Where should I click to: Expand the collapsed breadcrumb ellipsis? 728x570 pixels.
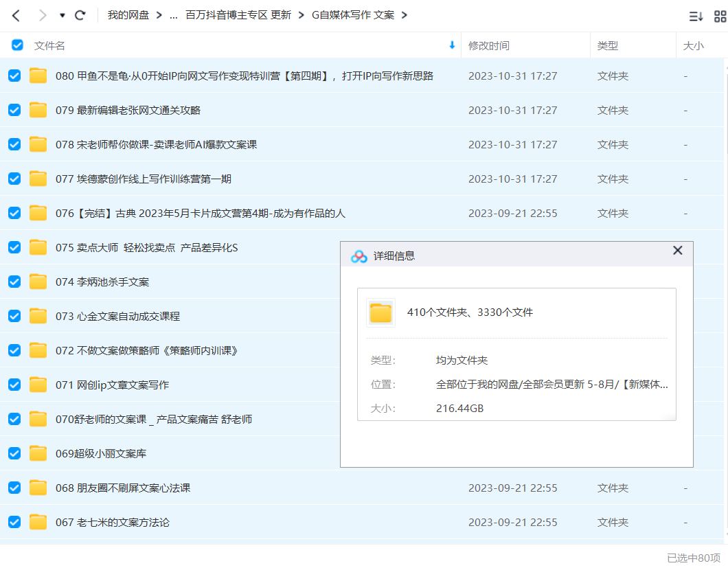[174, 15]
